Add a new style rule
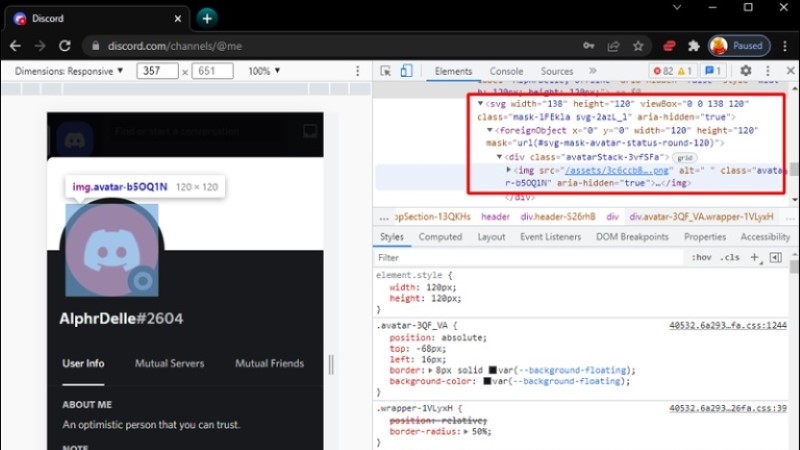The width and height of the screenshot is (800, 450). point(755,258)
